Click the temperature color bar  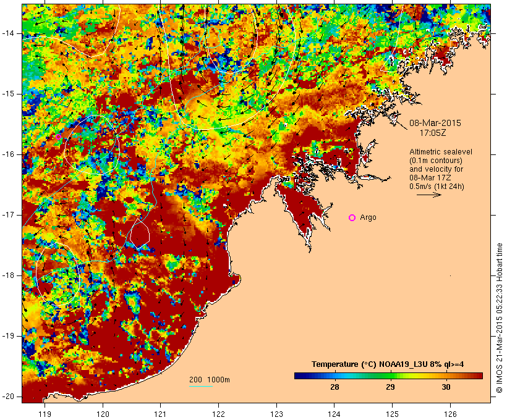(x=388, y=376)
